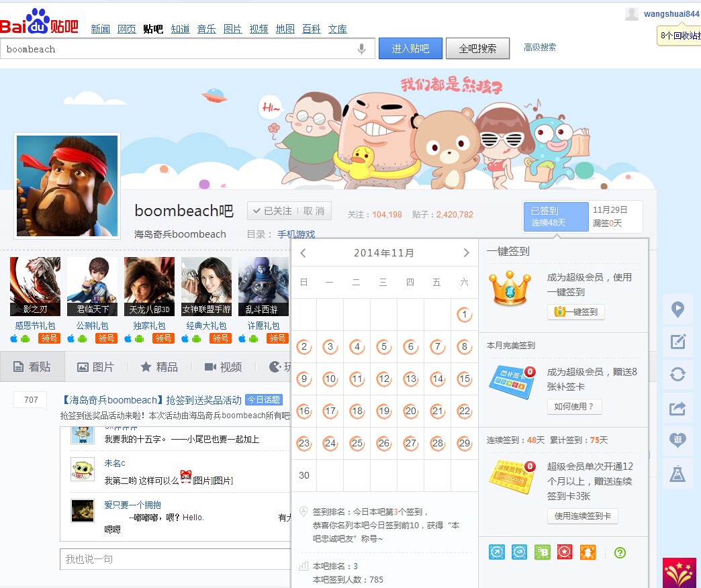Click the 进入贴吧 button
The height and width of the screenshot is (588, 701).
pos(410,48)
